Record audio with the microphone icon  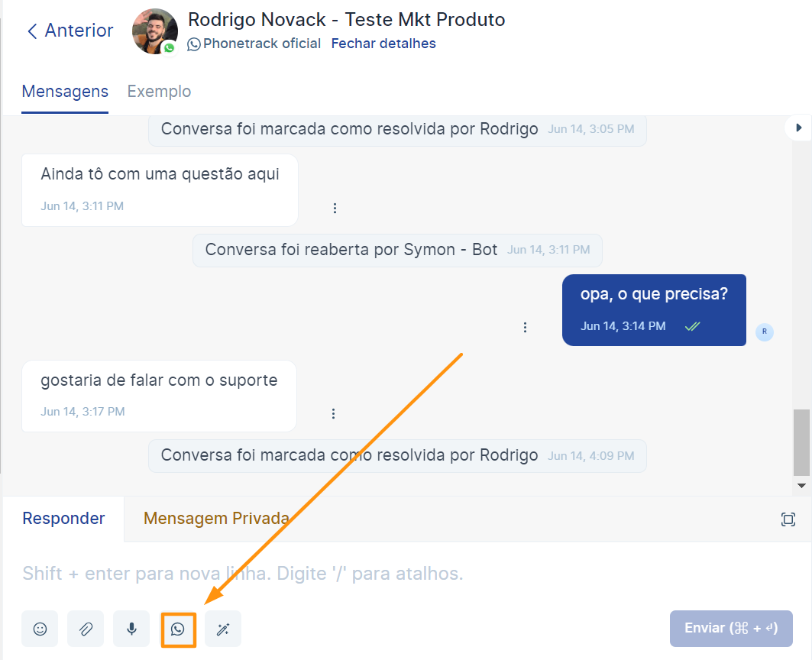[x=131, y=629]
